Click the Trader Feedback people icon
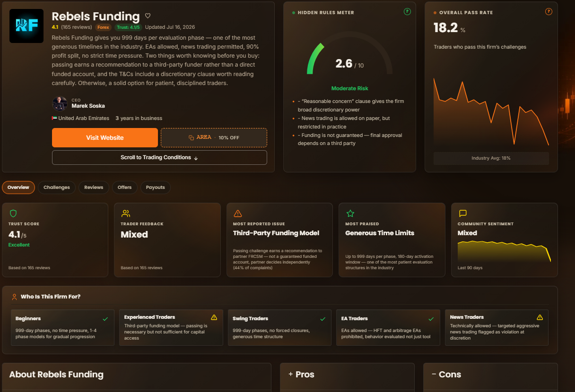The width and height of the screenshot is (575, 392). tap(125, 213)
